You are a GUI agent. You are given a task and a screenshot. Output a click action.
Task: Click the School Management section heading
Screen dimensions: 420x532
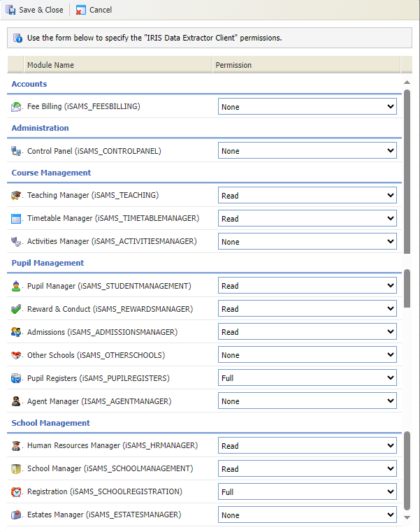[50, 423]
